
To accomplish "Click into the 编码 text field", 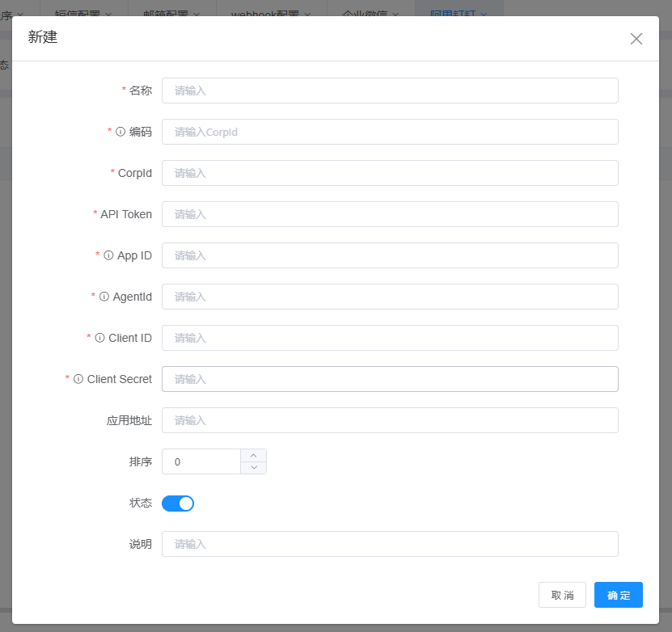I will [x=390, y=132].
